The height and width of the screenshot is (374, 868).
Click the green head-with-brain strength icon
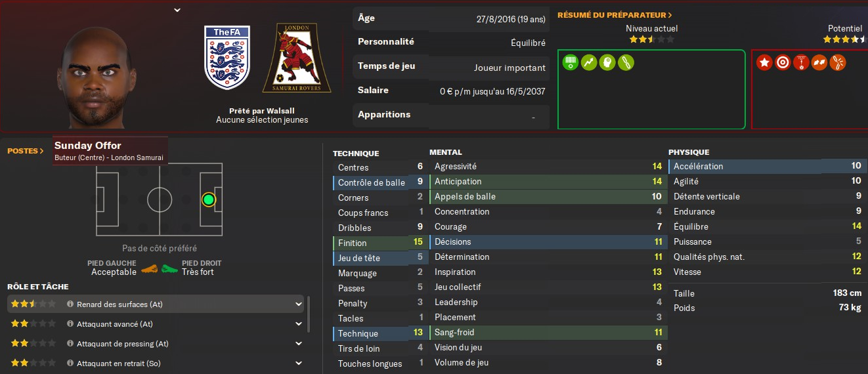tap(607, 63)
